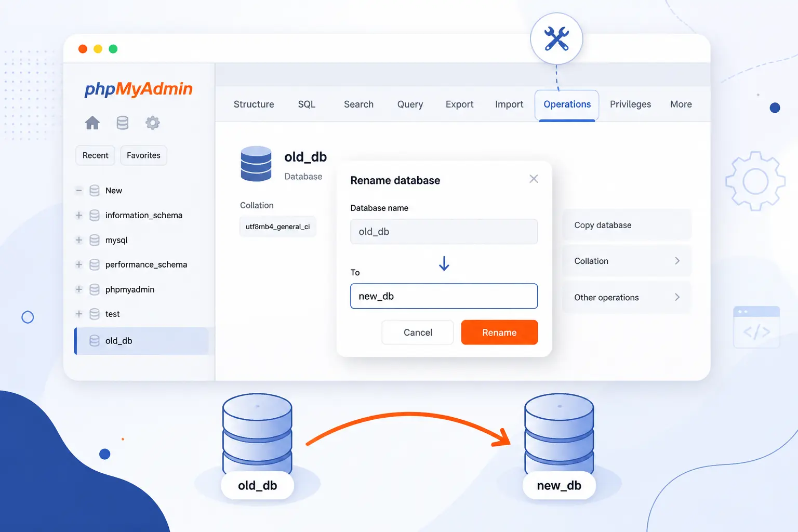This screenshot has height=532, width=798.
Task: Click the Database name field containing old_db
Action: 444,232
